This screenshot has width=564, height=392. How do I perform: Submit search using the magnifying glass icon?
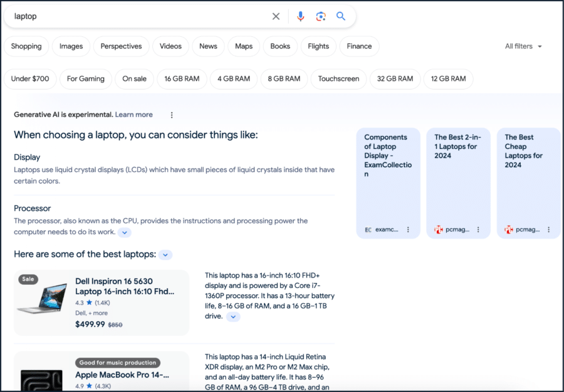click(341, 16)
